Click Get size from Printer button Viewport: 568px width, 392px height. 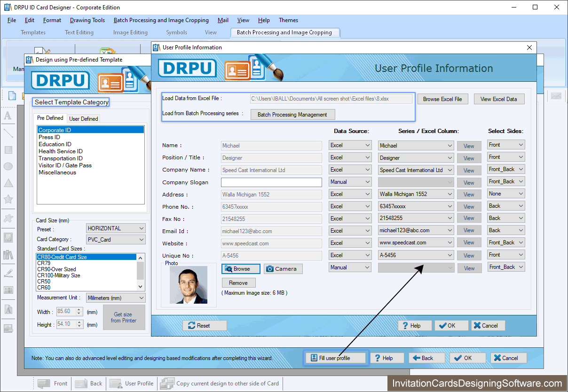[124, 318]
